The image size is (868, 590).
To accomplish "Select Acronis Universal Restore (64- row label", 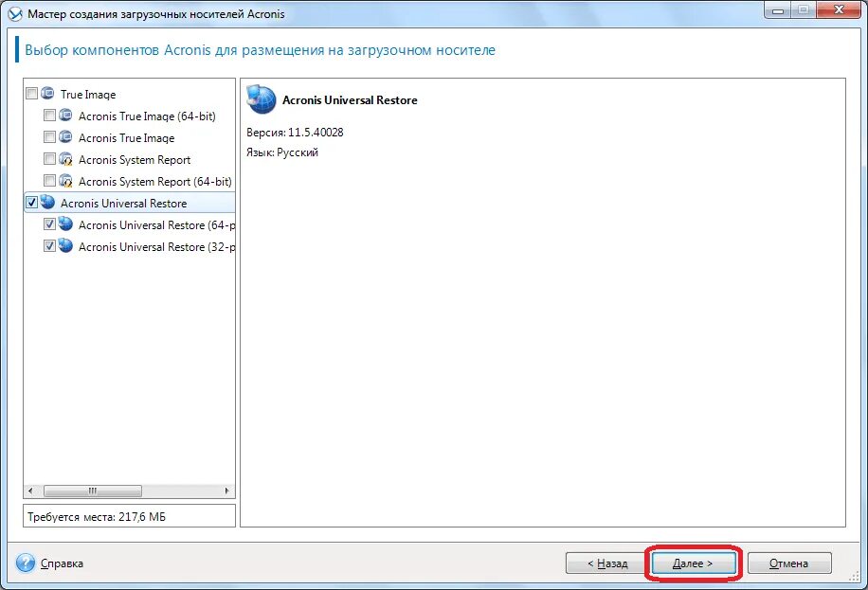I will click(x=156, y=225).
